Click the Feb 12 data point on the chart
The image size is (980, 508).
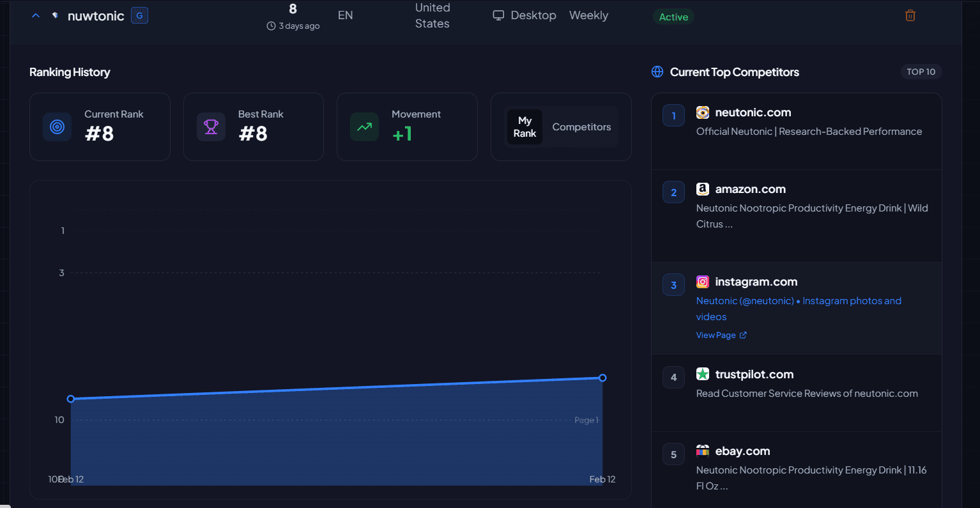(x=602, y=378)
